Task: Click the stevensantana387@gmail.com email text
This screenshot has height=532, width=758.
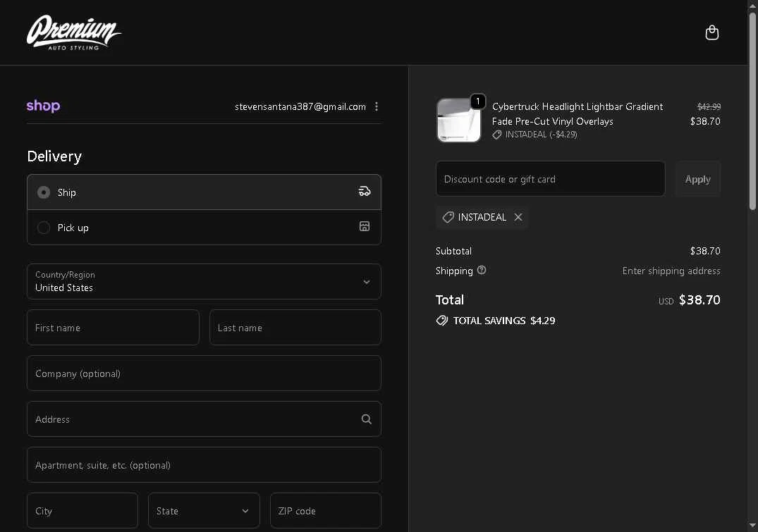Action: coord(300,106)
